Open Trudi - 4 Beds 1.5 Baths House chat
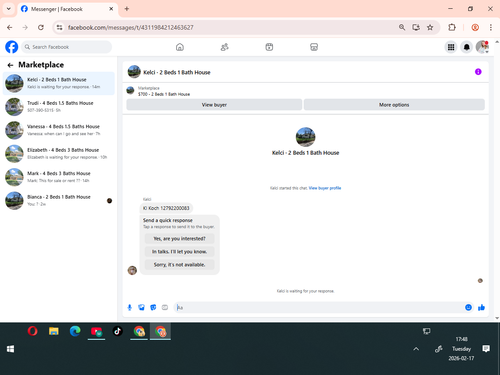This screenshot has width=500, height=375. pyautogui.click(x=59, y=107)
